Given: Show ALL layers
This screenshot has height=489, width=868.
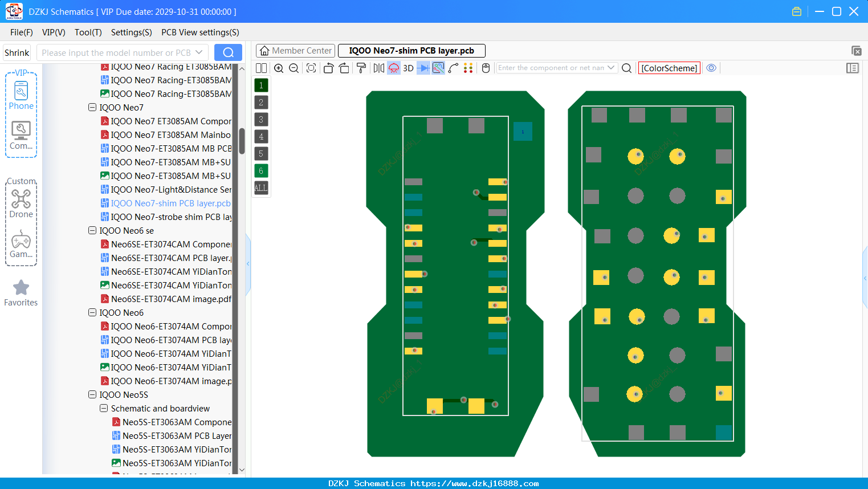Looking at the screenshot, I should pos(261,188).
